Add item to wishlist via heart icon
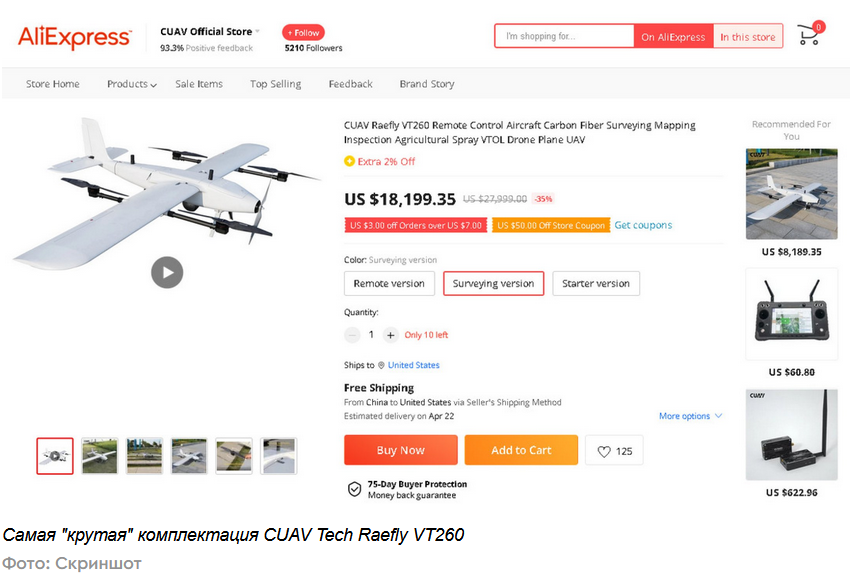 coord(604,452)
